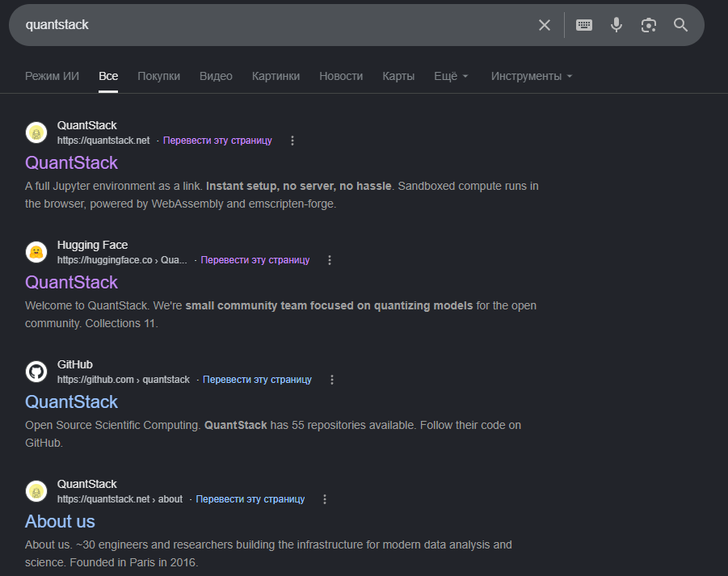Open more options for the GitHub result
This screenshot has height=576, width=728.
(x=332, y=380)
